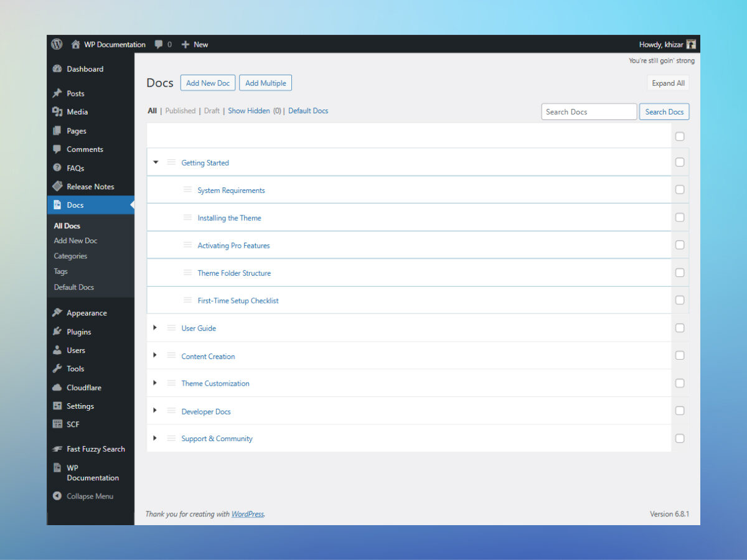Collapse the Getting Started section

tap(156, 162)
